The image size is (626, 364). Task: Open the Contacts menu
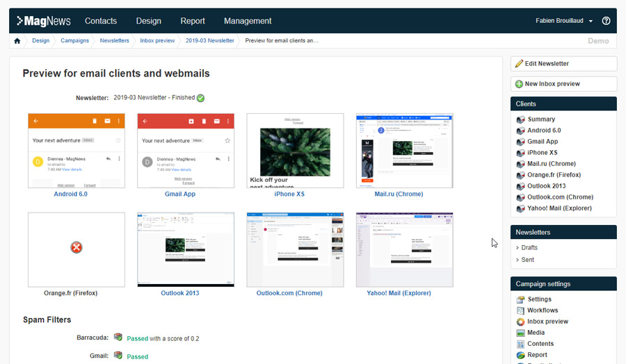101,21
